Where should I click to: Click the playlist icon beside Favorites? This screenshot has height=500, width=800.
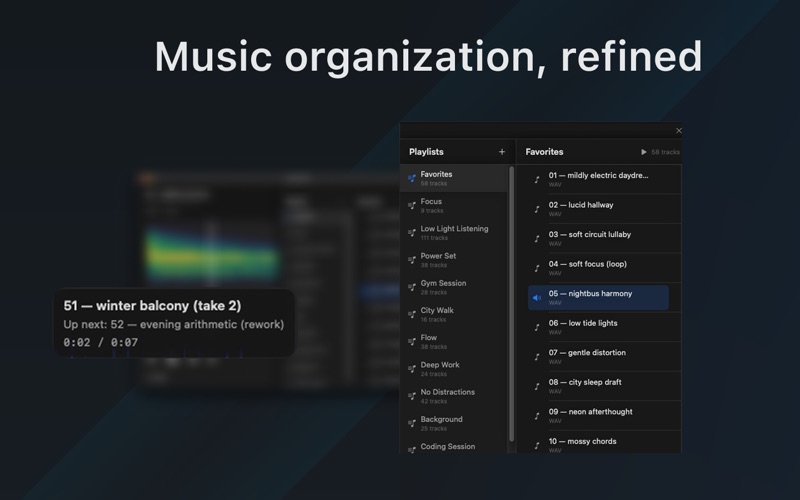(412, 178)
